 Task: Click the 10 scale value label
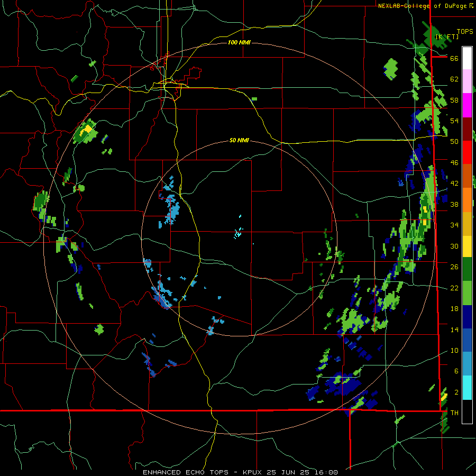(x=454, y=350)
